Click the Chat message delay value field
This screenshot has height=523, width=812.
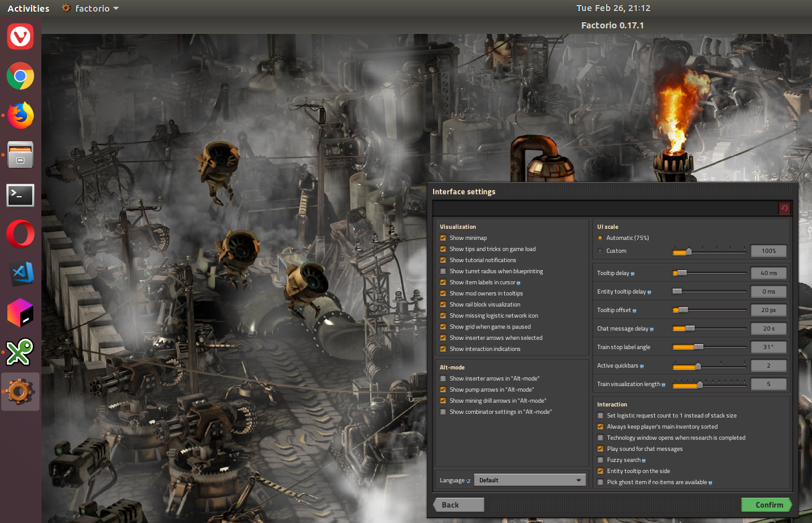(x=768, y=329)
